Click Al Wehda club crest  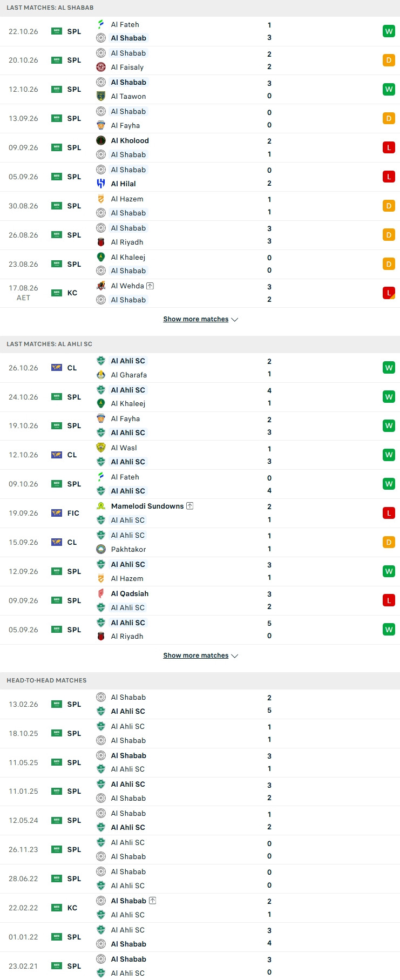(x=101, y=286)
